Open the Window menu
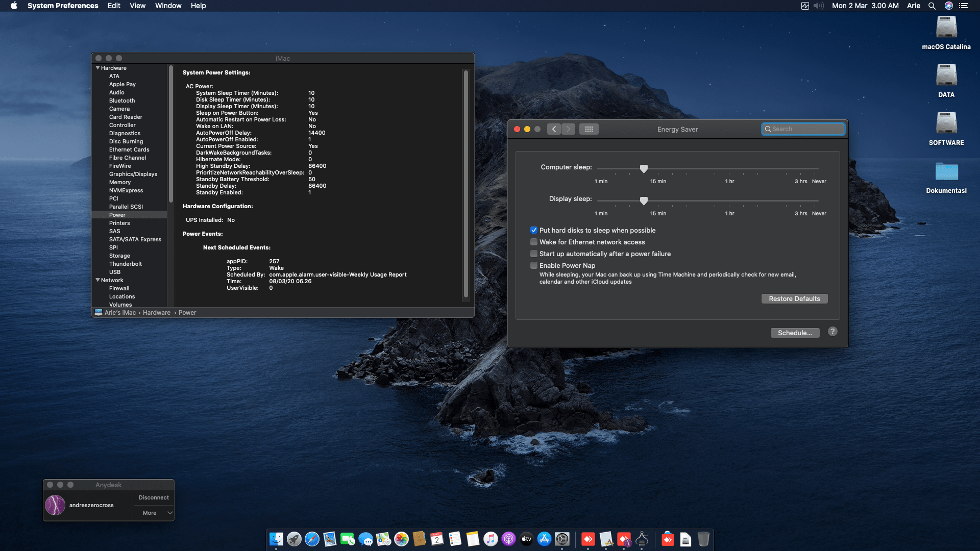This screenshot has width=980, height=551. click(168, 6)
